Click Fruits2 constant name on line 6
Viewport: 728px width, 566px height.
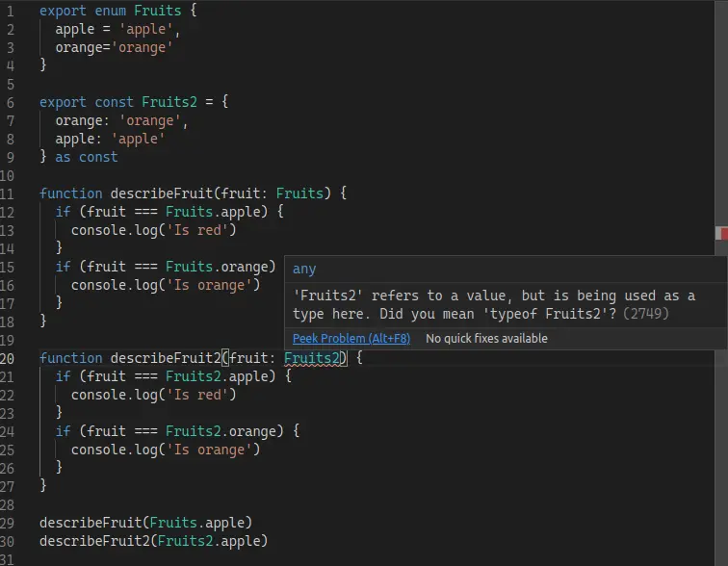(169, 102)
